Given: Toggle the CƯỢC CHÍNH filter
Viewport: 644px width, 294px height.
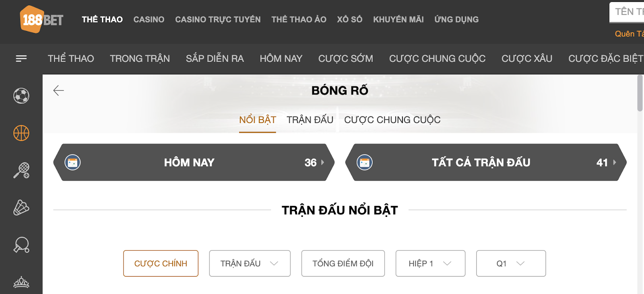Looking at the screenshot, I should [x=161, y=263].
